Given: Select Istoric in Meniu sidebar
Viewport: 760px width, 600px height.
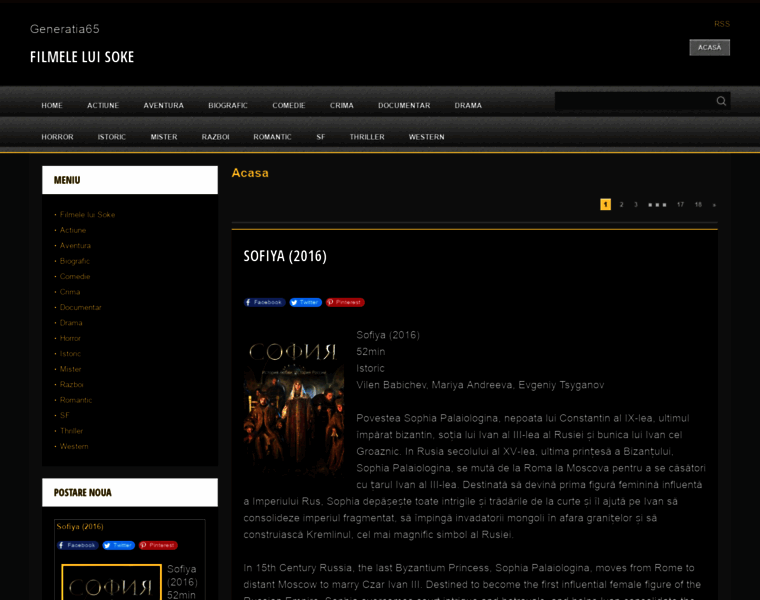Looking at the screenshot, I should coord(70,354).
